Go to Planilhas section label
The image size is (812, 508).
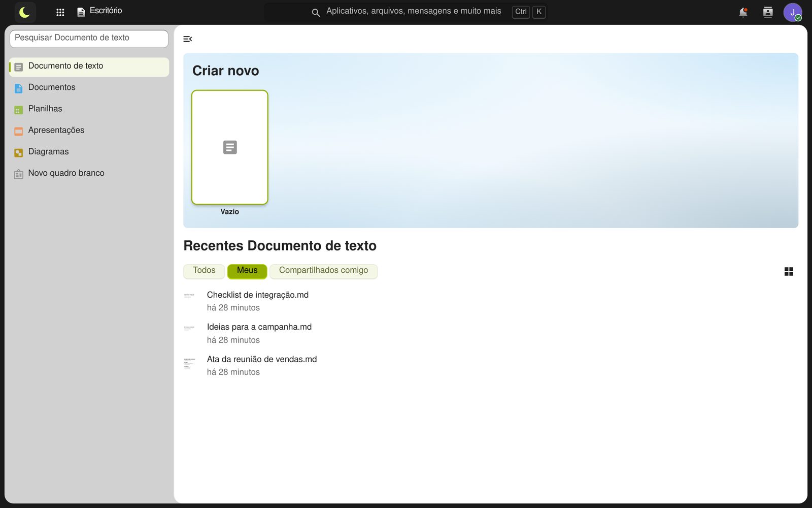(45, 109)
